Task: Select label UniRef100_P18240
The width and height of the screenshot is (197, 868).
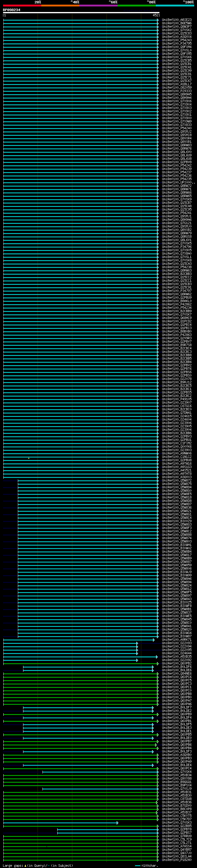Action: 177,860
